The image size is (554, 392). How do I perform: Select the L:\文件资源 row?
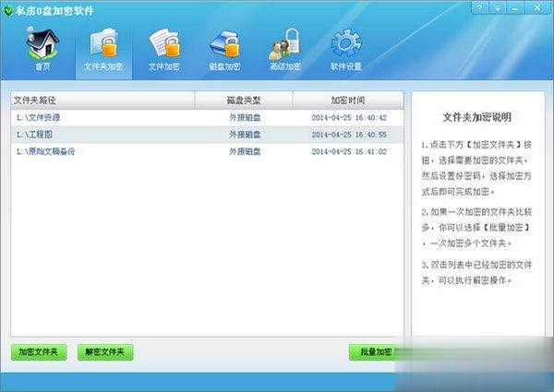pos(207,117)
